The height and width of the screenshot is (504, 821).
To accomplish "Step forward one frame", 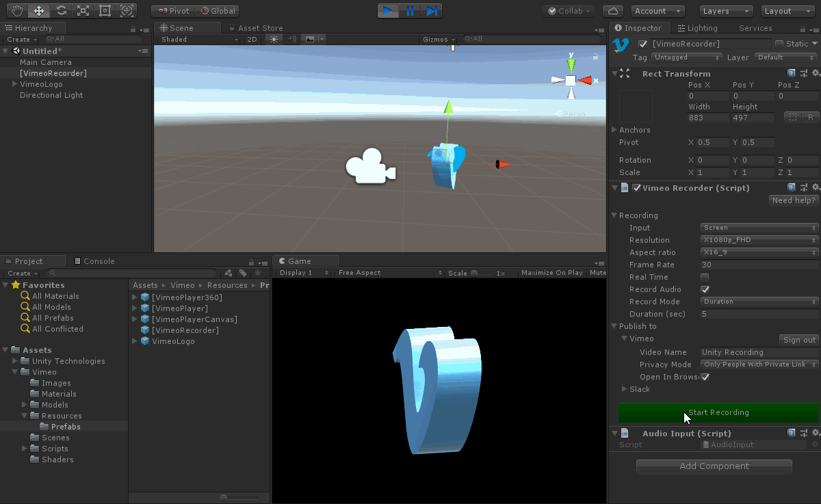I will click(x=432, y=11).
